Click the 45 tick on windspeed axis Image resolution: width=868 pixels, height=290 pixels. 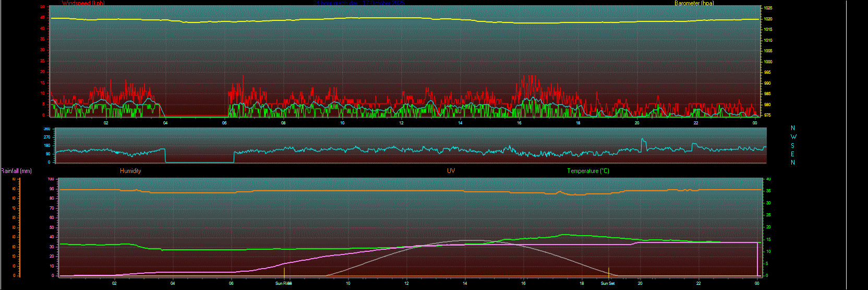pyautogui.click(x=43, y=18)
